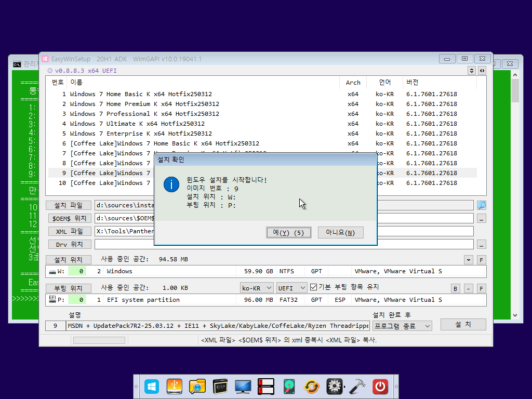Open the ko-KR language dropdown
Image resolution: width=532 pixels, height=399 pixels.
click(257, 288)
